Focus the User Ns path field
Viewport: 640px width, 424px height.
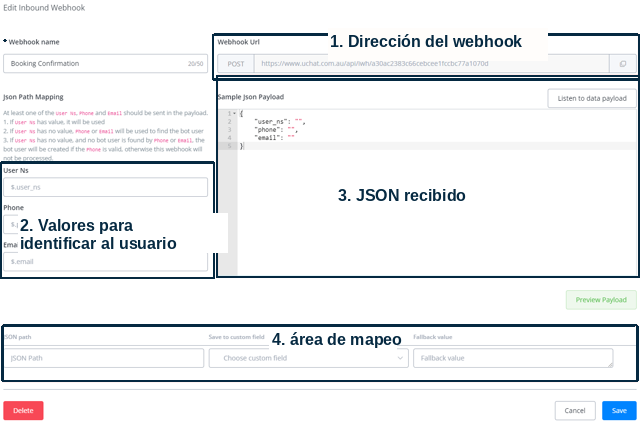[105, 187]
